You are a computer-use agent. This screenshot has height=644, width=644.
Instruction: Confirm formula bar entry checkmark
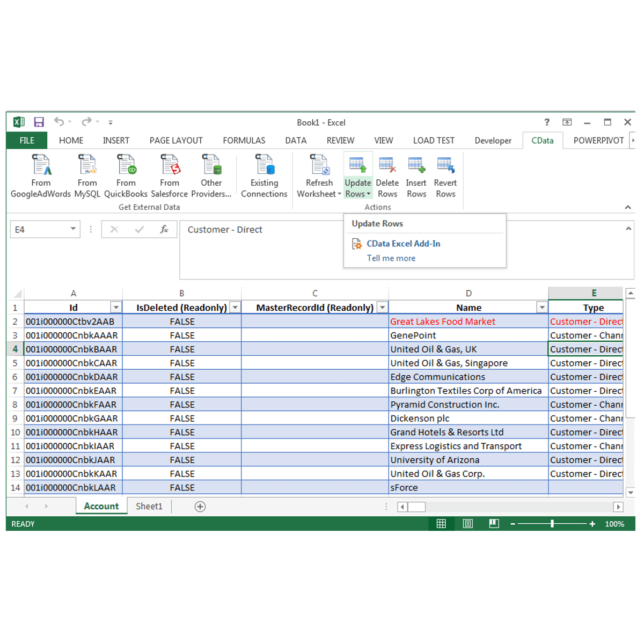tap(140, 229)
